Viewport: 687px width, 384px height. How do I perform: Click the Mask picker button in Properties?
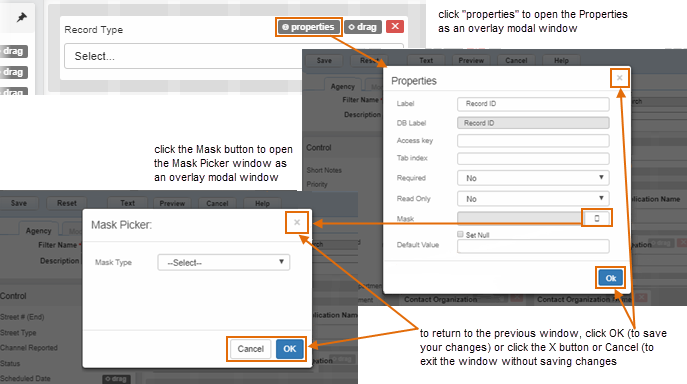pos(596,218)
